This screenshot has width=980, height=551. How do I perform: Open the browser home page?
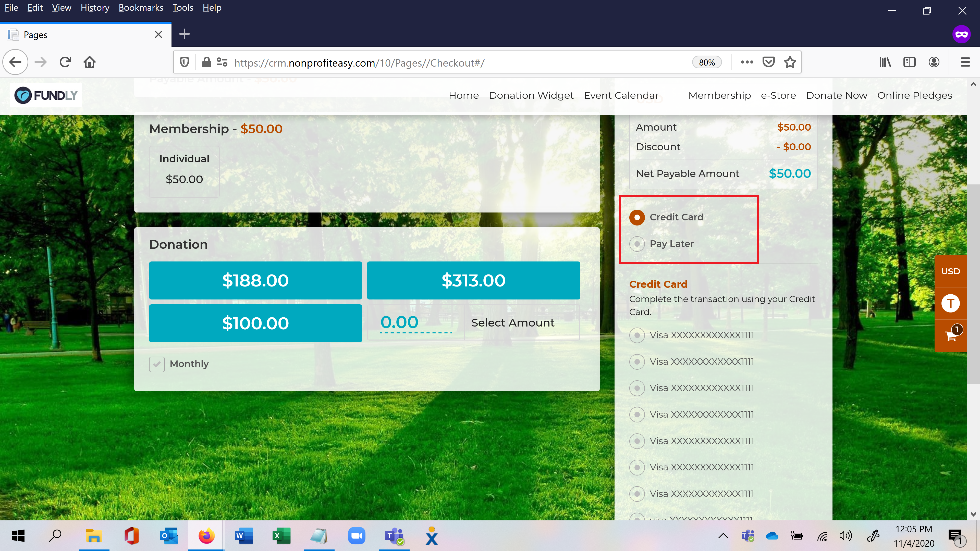point(89,62)
